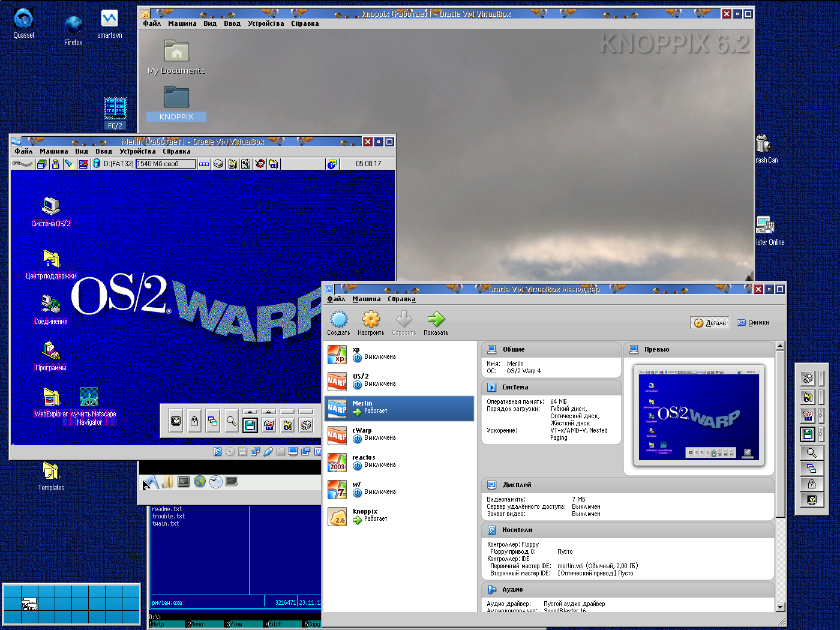Image resolution: width=840 pixels, height=630 pixels.
Task: Click the lock icon in Merlin WarpCenter bar
Action: point(55,164)
